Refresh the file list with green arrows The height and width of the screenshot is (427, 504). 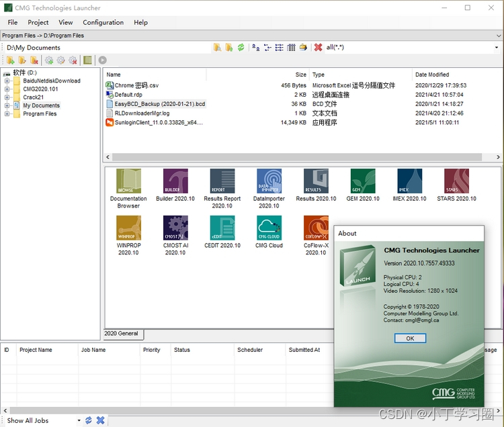tap(241, 48)
